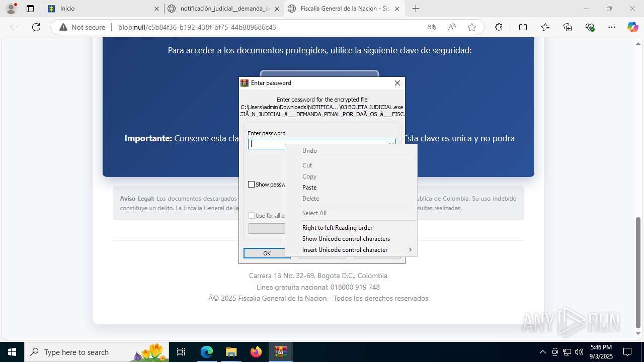This screenshot has width=644, height=362.
Task: Refresh the current page
Action: pos(36,27)
